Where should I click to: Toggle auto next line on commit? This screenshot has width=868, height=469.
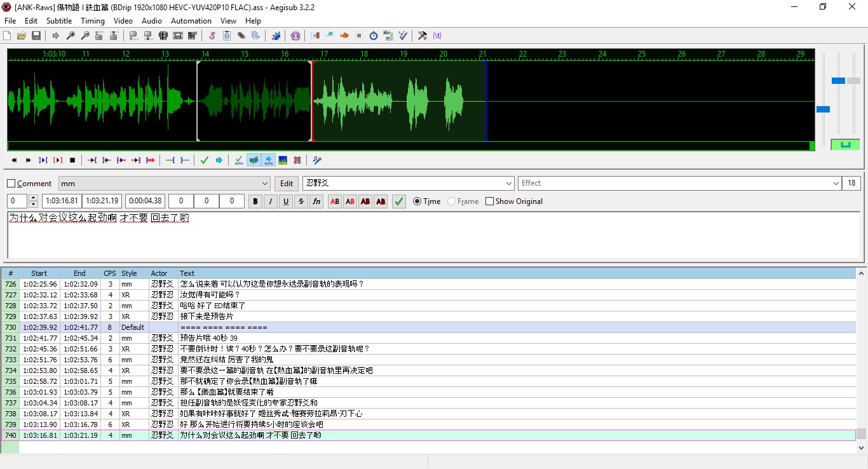[x=254, y=160]
